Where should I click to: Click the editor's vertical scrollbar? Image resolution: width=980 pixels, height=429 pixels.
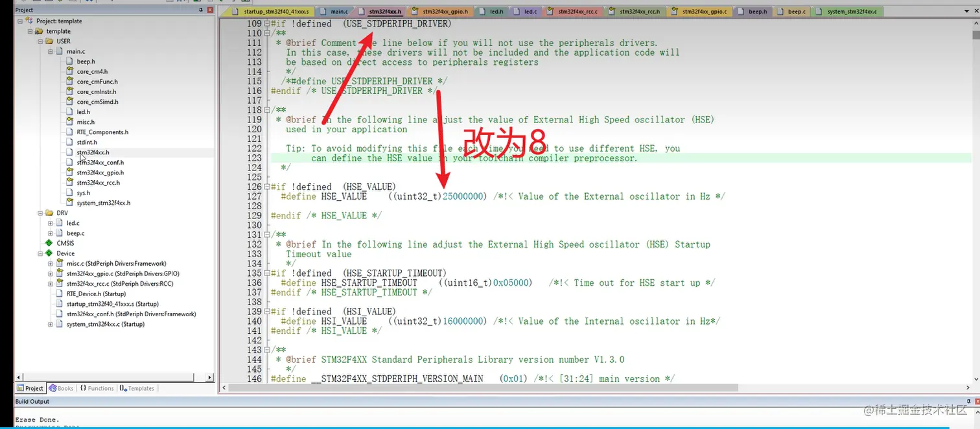(976, 201)
